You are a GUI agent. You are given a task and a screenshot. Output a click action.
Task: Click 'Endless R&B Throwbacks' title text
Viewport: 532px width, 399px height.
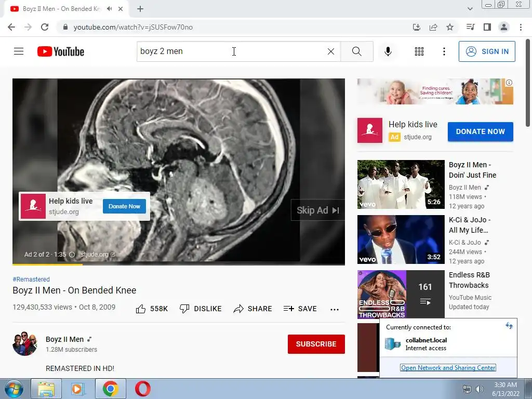click(x=469, y=280)
